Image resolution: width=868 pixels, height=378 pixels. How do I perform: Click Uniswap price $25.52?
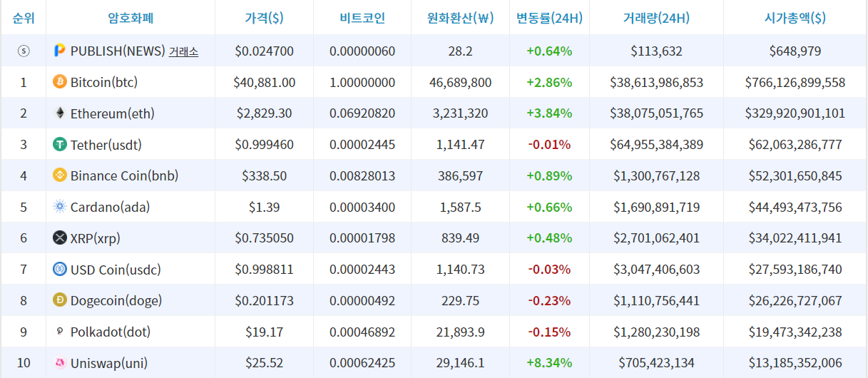pos(265,363)
